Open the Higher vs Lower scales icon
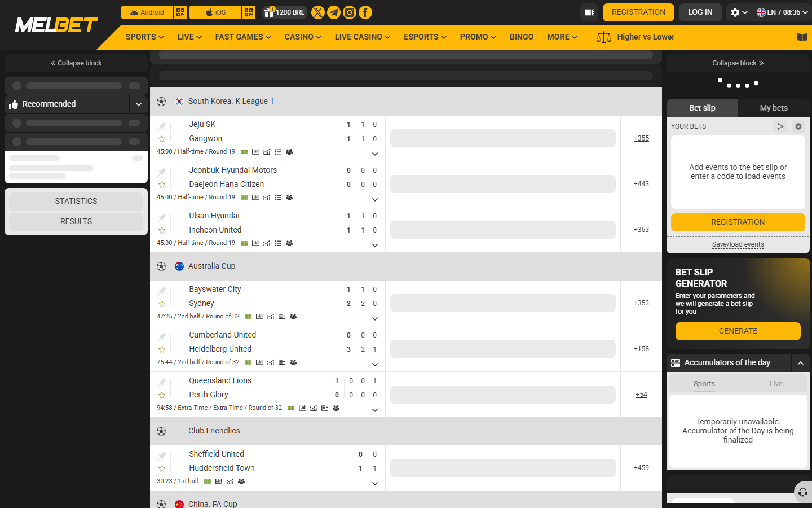812x508 pixels. pyautogui.click(x=604, y=37)
